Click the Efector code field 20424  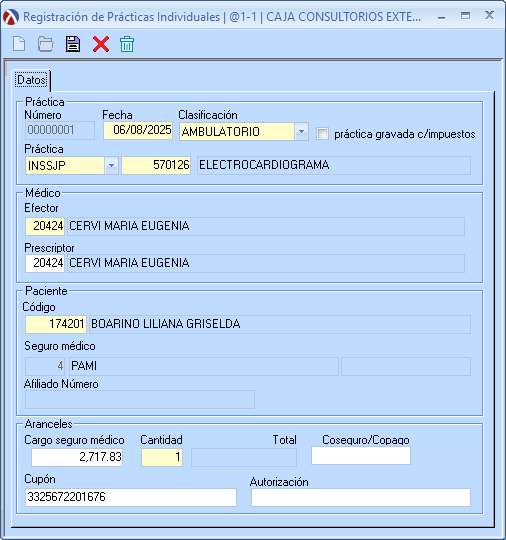(x=45, y=226)
